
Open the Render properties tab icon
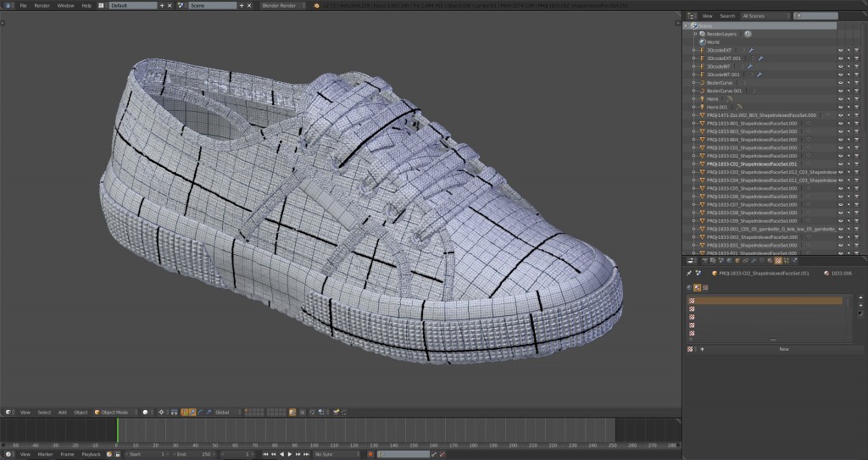coord(704,260)
